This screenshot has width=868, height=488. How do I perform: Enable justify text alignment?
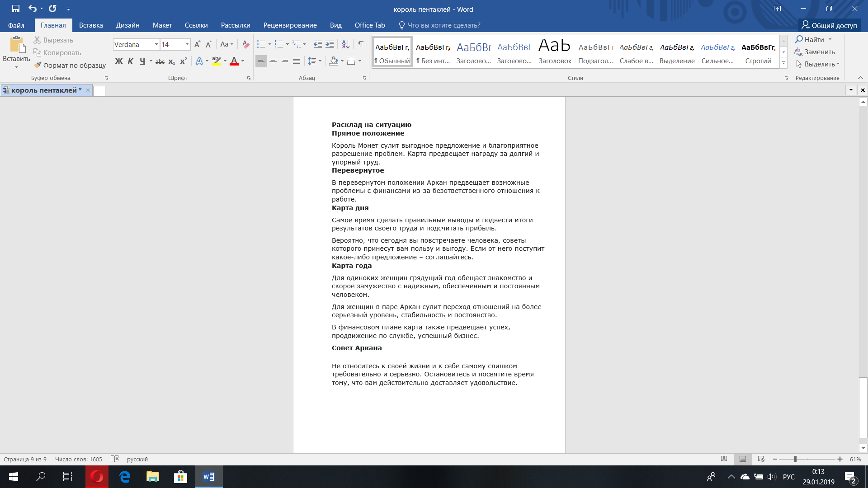(x=297, y=61)
